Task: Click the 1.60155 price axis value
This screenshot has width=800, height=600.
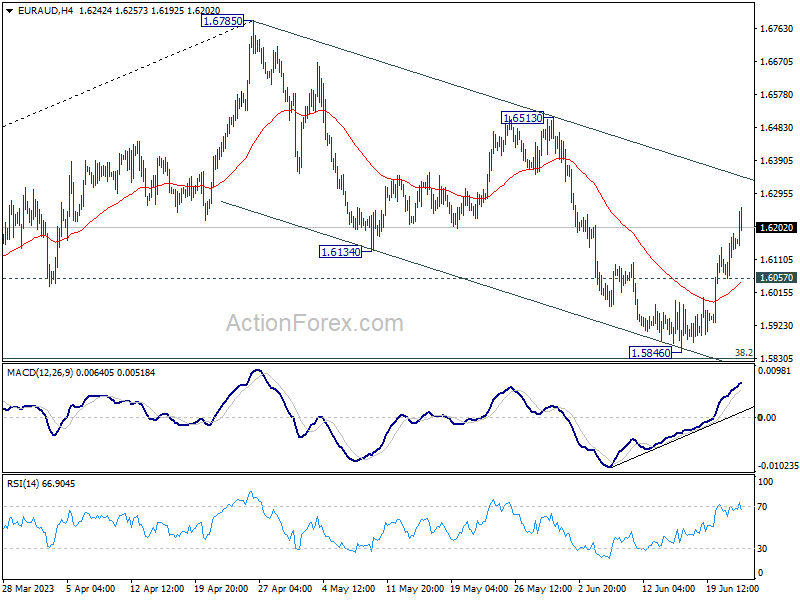Action: pyautogui.click(x=777, y=292)
